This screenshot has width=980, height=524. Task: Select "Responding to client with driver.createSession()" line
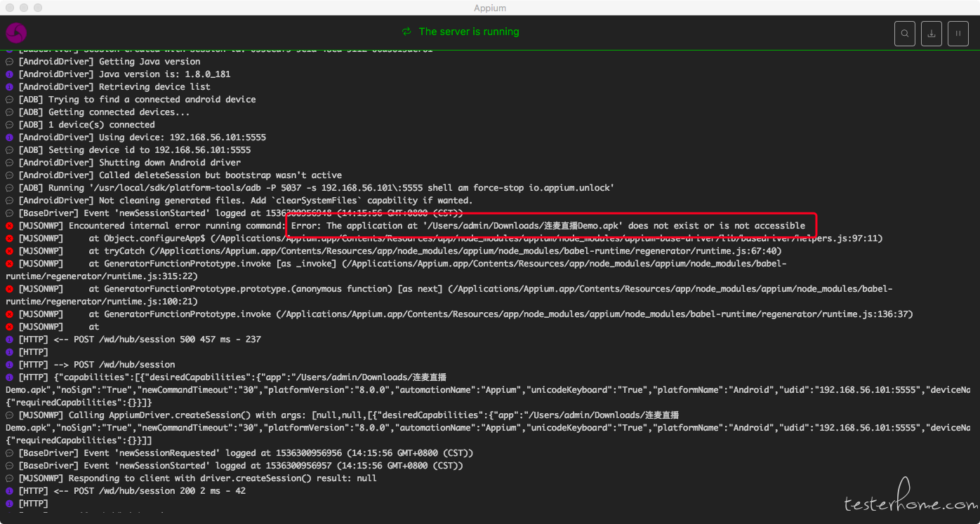pos(197,478)
